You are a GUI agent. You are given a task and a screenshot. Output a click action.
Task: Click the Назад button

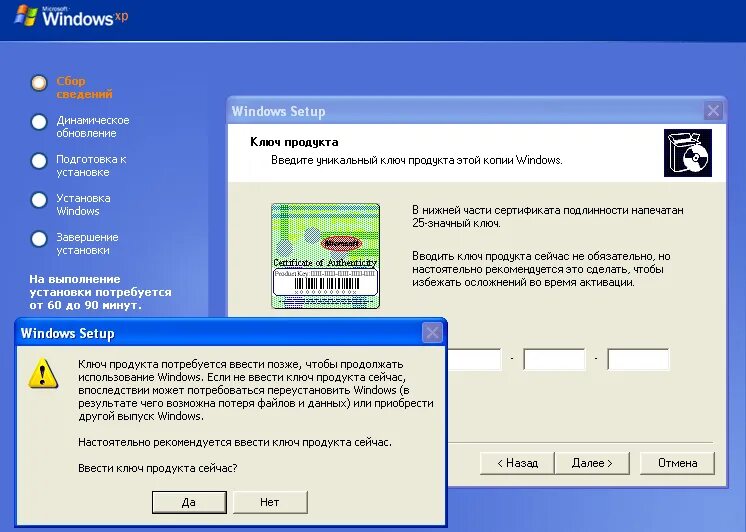(x=517, y=463)
